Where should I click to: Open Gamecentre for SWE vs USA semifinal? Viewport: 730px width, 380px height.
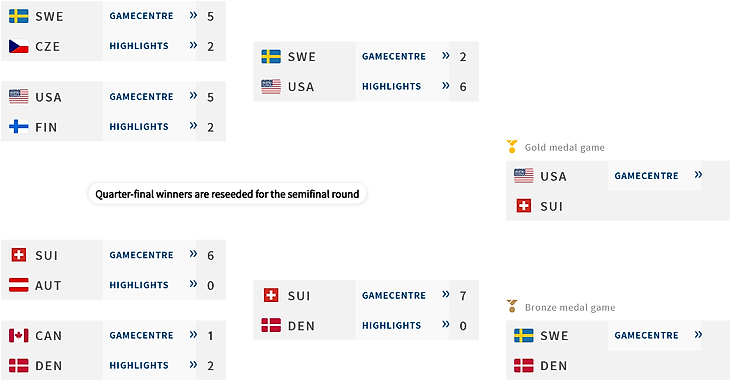394,56
